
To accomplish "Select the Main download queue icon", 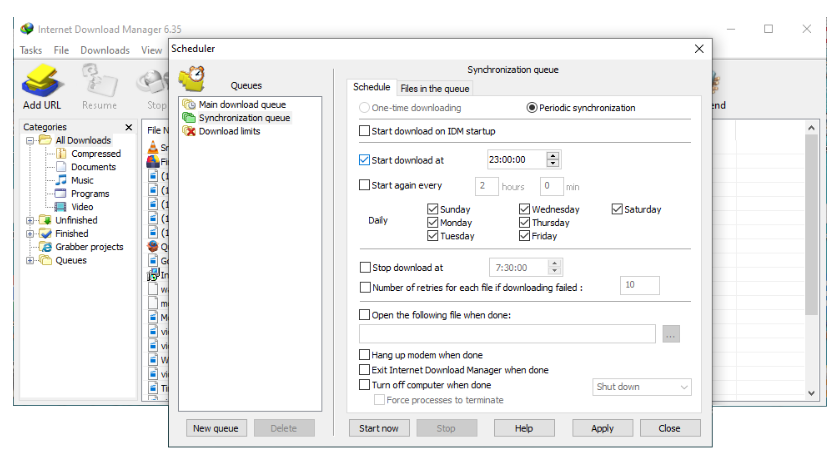I will pyautogui.click(x=188, y=104).
